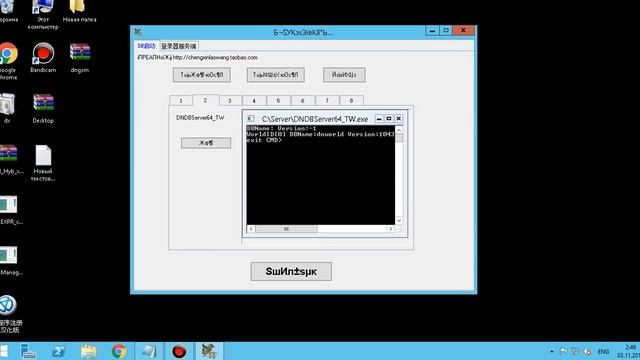Show hidden tray icons arrow

pos(552,351)
